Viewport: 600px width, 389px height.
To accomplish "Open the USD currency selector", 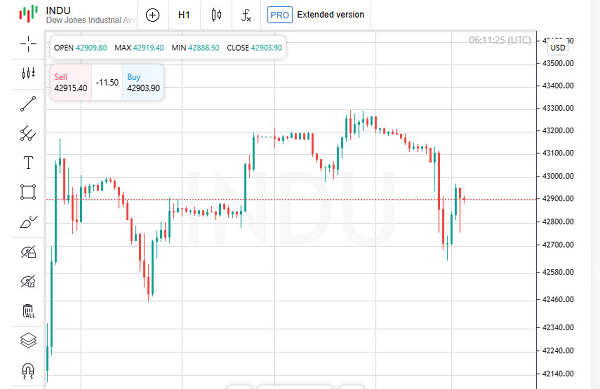I will (558, 48).
